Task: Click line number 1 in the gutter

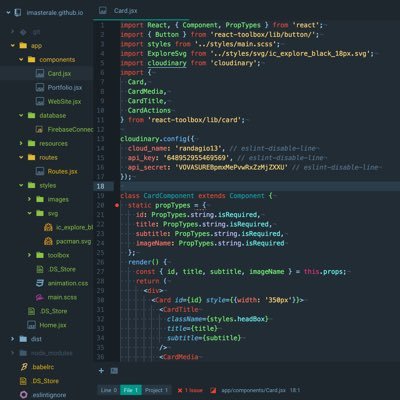Action: point(102,25)
